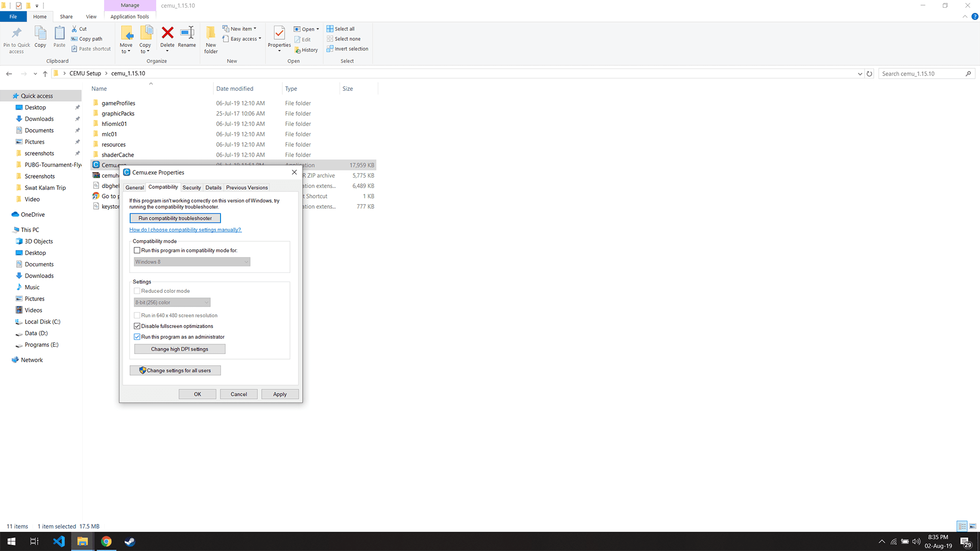Open the View ribbon tab

coord(91,16)
